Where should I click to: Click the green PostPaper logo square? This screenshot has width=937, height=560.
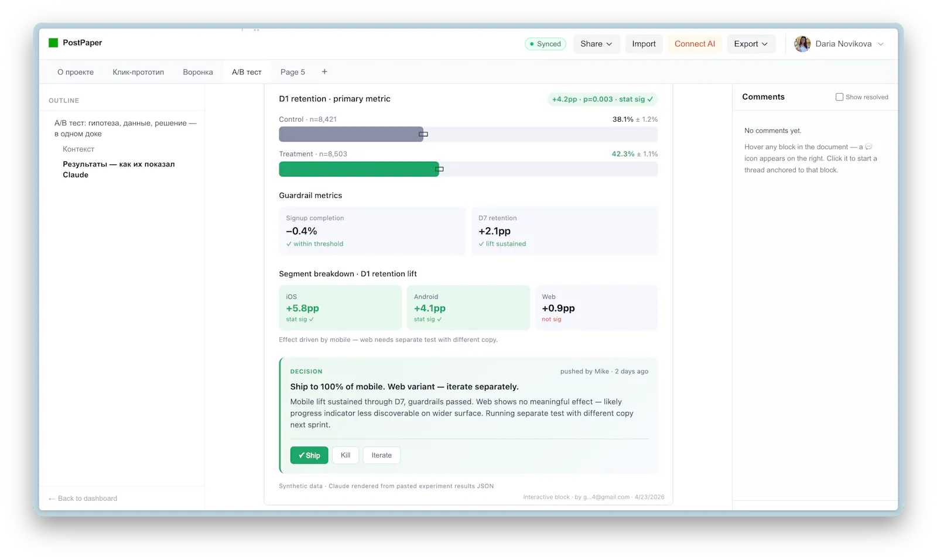(x=53, y=43)
